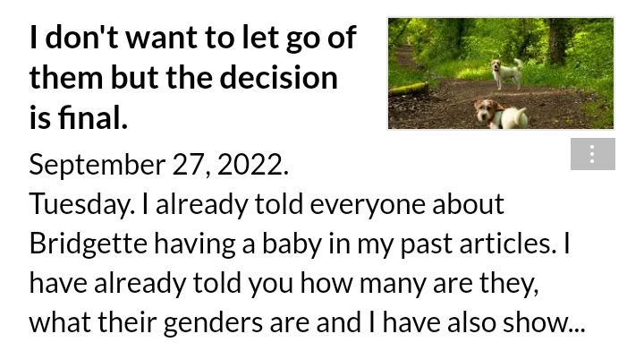Viewport: 644px width, 351px height.
Task: Click the excerpt word "Tuesday."
Action: tap(81, 204)
